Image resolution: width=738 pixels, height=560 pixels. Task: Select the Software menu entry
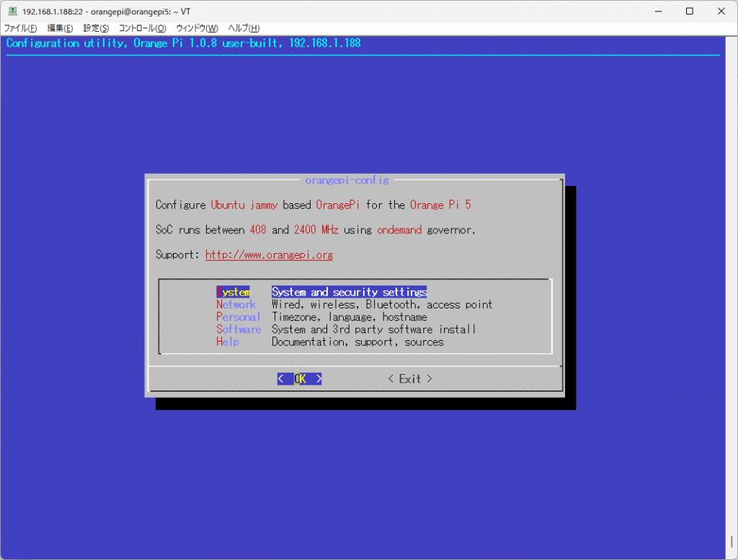pos(239,329)
